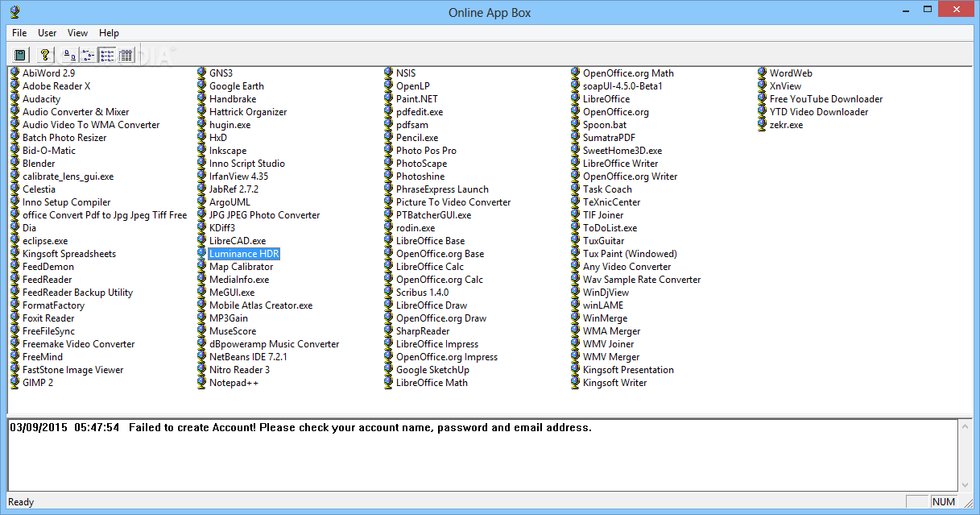Select Handbrake in the list

[233, 99]
